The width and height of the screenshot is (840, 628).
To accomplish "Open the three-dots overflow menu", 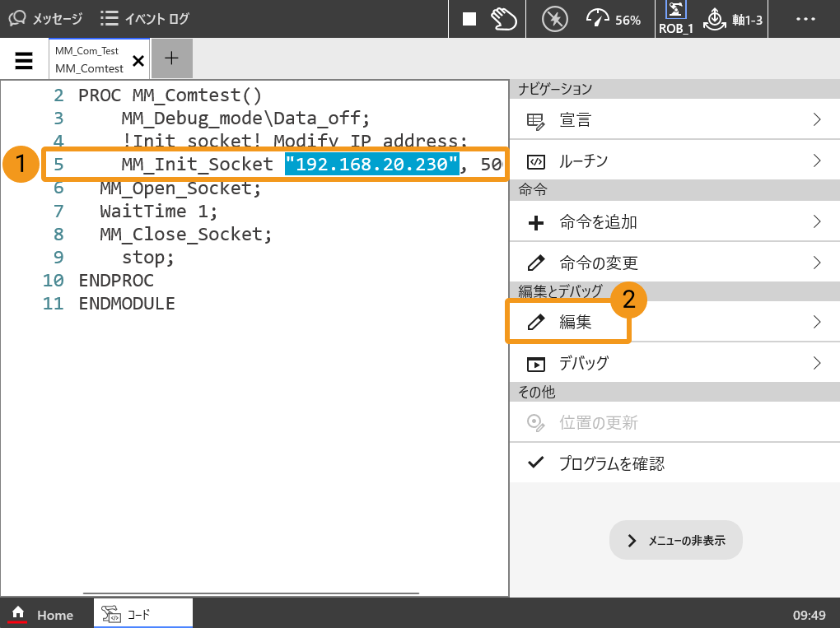I will [805, 19].
